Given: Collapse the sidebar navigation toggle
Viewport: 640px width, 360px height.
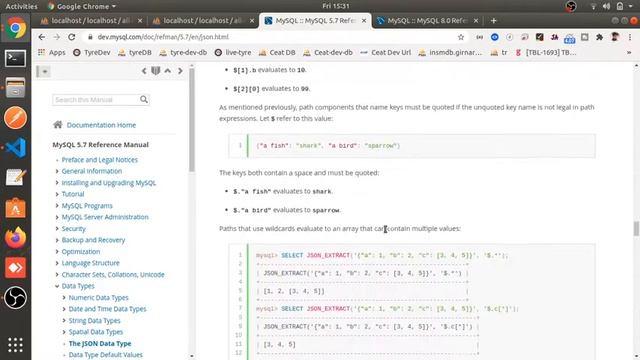Looking at the screenshot, I should (x=44, y=71).
